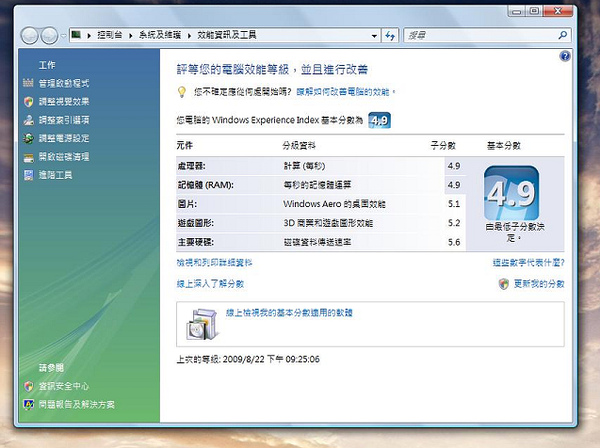
Task: Click the icon beside 問題報告及解決方案
Action: coord(29,404)
